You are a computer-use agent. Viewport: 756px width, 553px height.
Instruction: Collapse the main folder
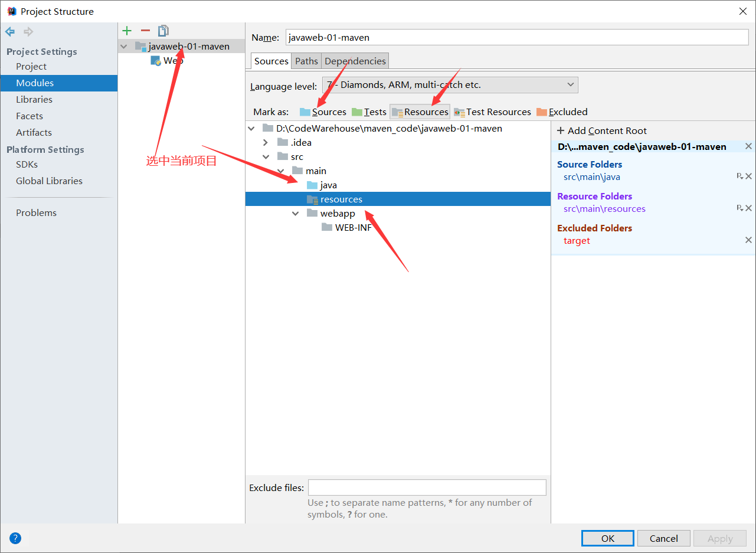pyautogui.click(x=280, y=171)
